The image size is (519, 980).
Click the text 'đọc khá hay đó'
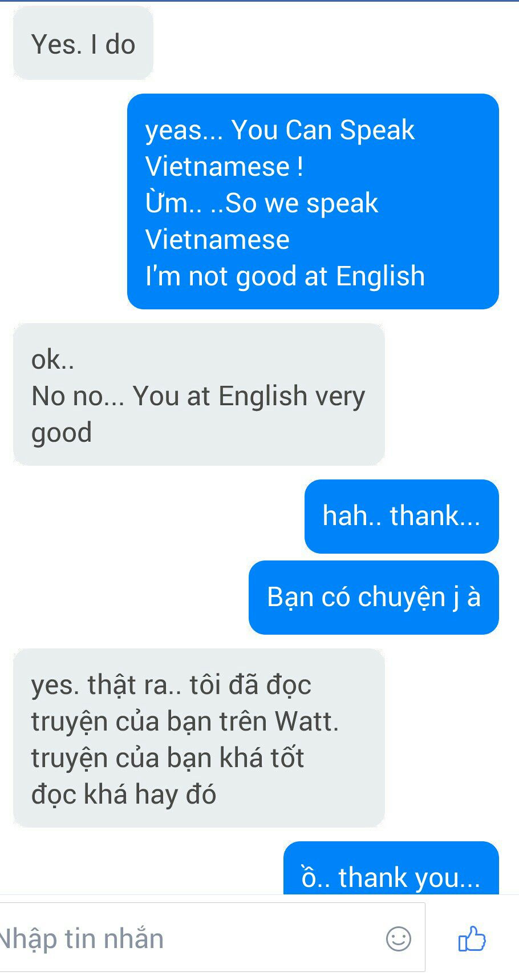(124, 794)
